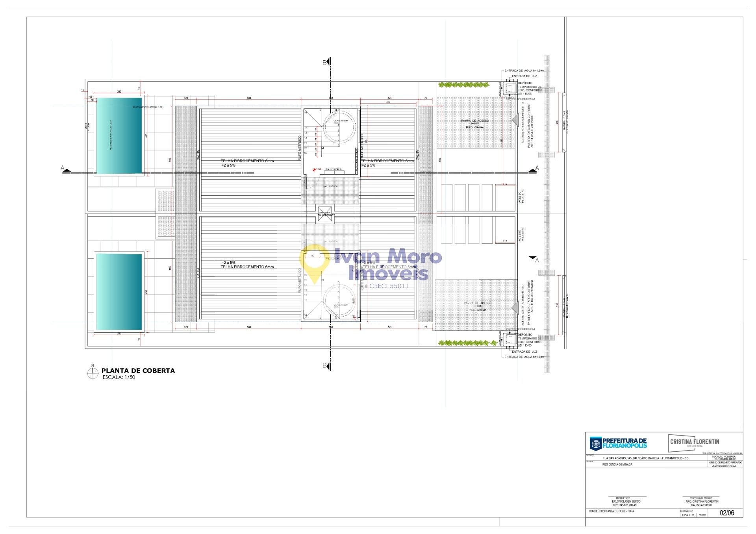Click the bottom 'ENTRADA DE LUZ' label
Image resolution: width=756 pixels, height=534 pixels.
coord(524,352)
